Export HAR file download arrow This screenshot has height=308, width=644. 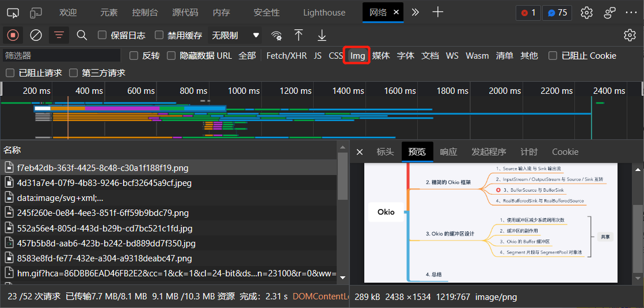[322, 35]
